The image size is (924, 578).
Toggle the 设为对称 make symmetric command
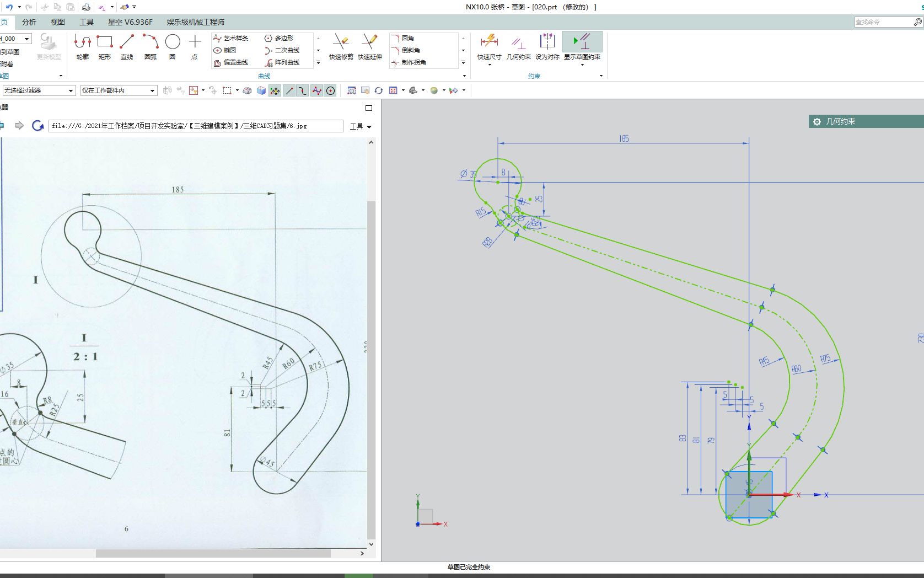[x=547, y=47]
